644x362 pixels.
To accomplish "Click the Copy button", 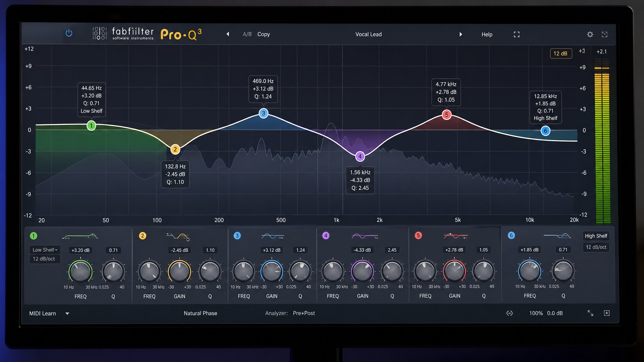I will 264,34.
